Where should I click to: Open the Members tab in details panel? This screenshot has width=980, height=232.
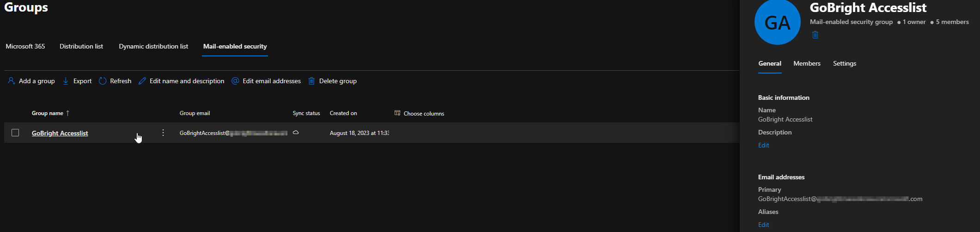coord(807,63)
